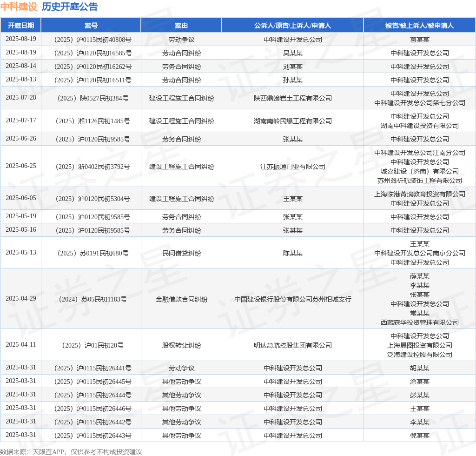Click the 开庭日期 column header

click(x=20, y=26)
